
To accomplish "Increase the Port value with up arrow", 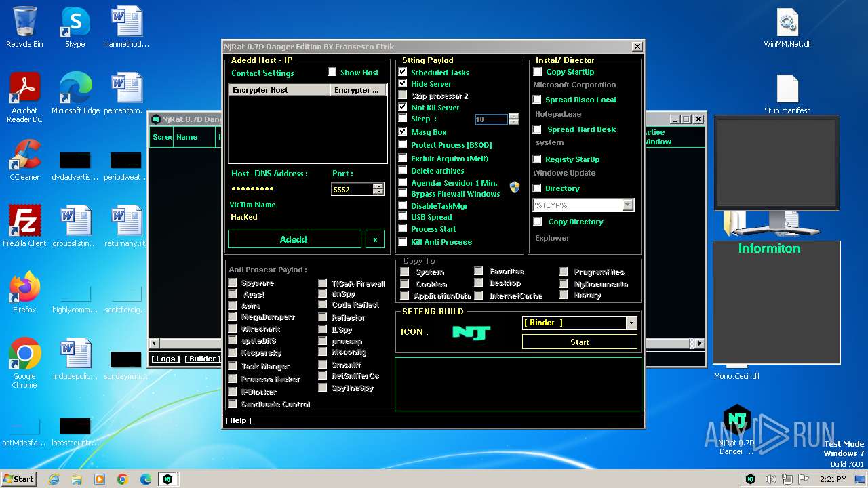I will click(x=378, y=186).
